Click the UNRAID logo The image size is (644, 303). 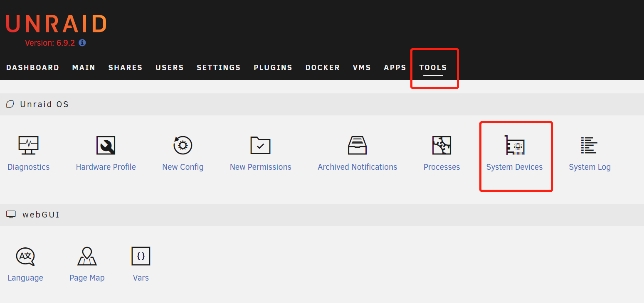click(x=56, y=24)
